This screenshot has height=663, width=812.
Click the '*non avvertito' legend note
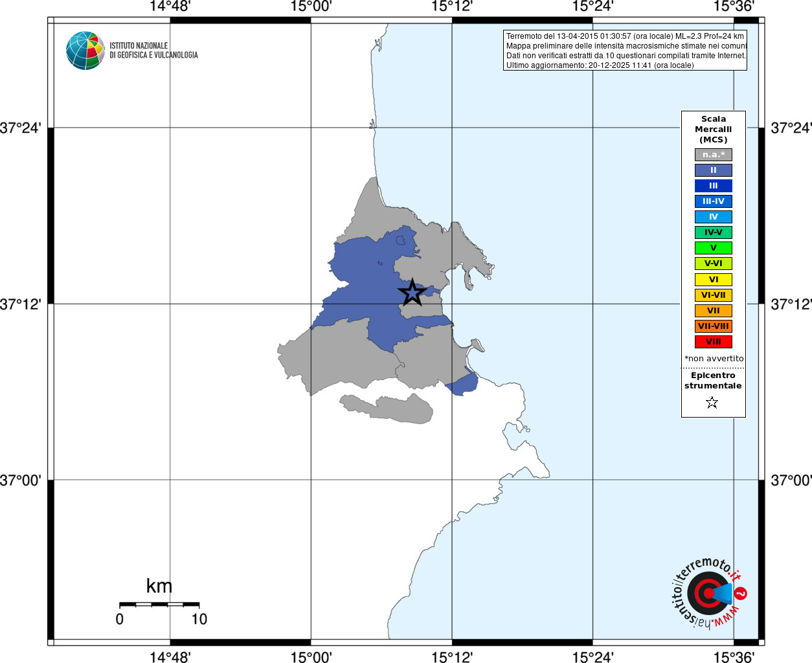click(x=714, y=359)
